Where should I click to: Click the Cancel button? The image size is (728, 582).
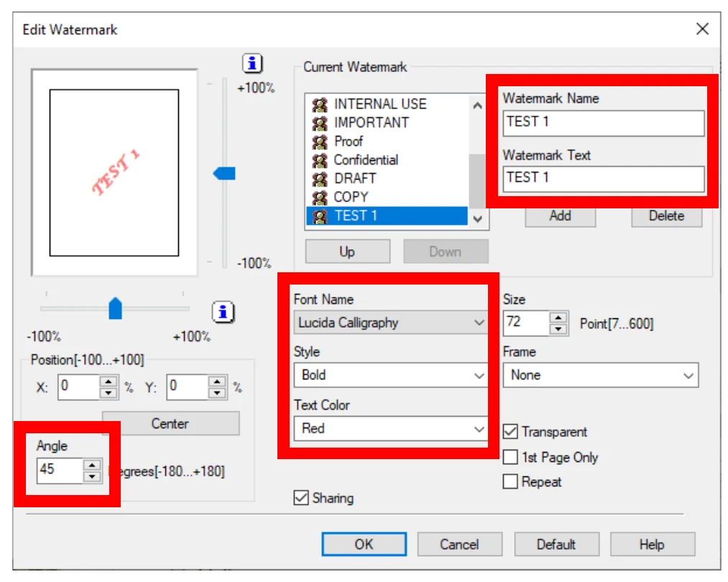pos(460,544)
